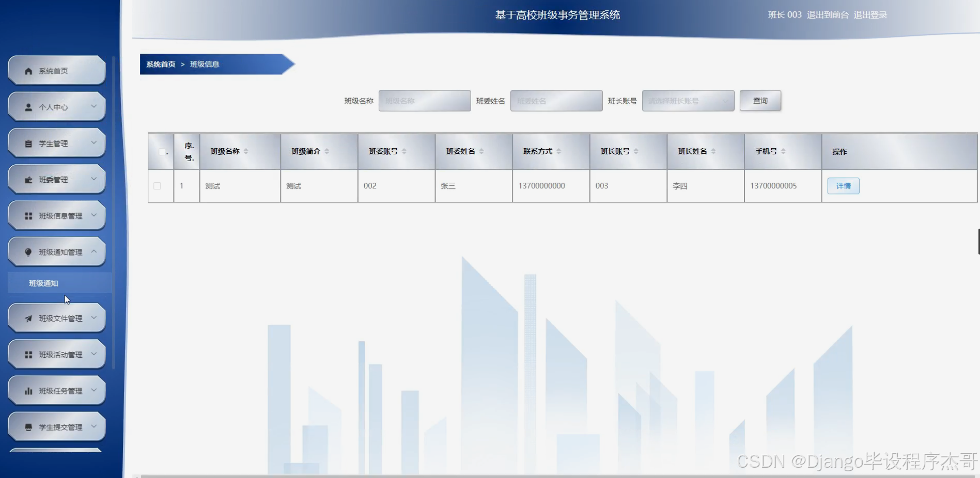Open the 学生管理 sidebar label
Image resolution: width=980 pixels, height=478 pixels.
click(x=53, y=144)
